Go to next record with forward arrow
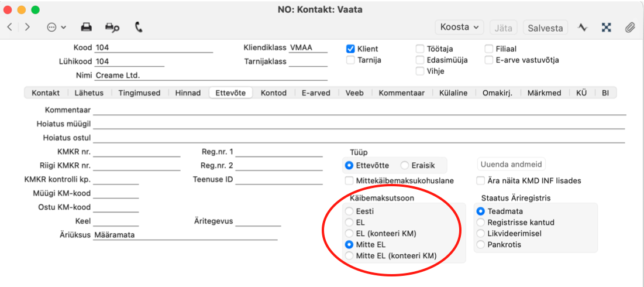The width and height of the screenshot is (644, 287). coord(27,28)
